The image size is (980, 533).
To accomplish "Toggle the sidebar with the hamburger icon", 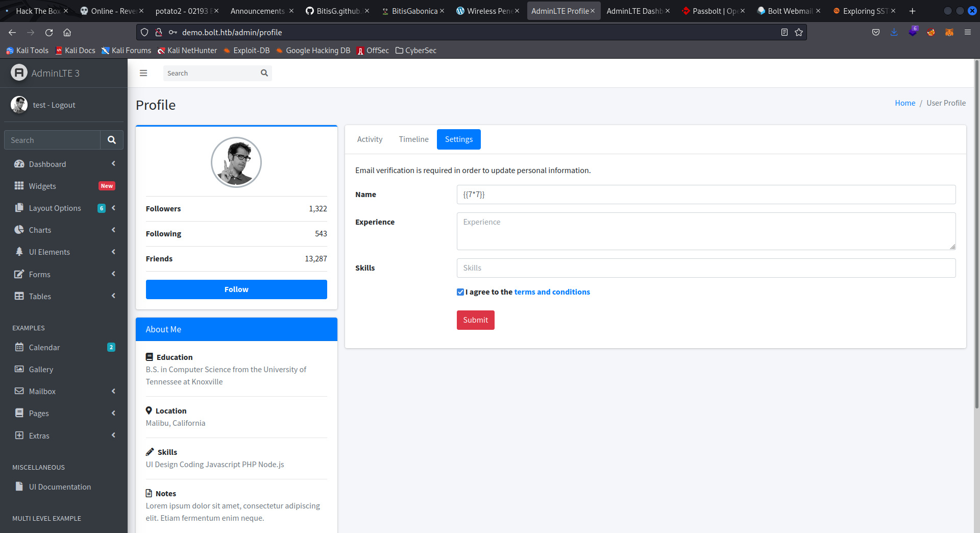I will [143, 73].
